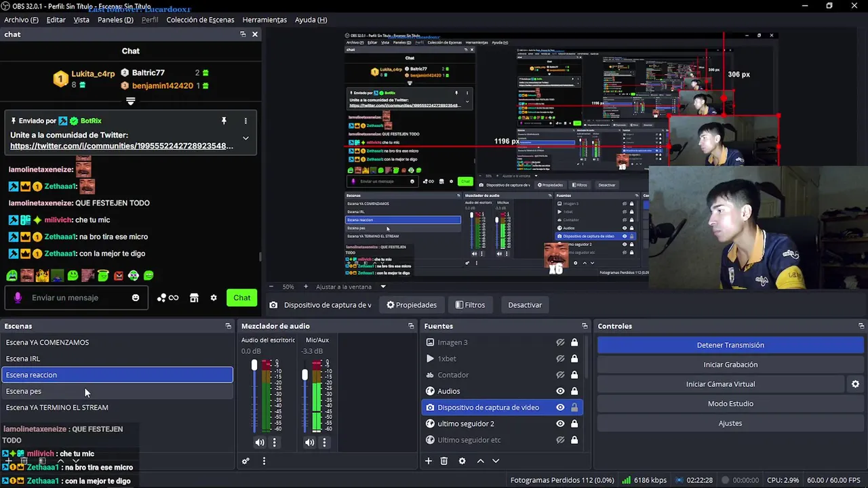Open the Twitter community link
This screenshot has width=868, height=488.
121,146
